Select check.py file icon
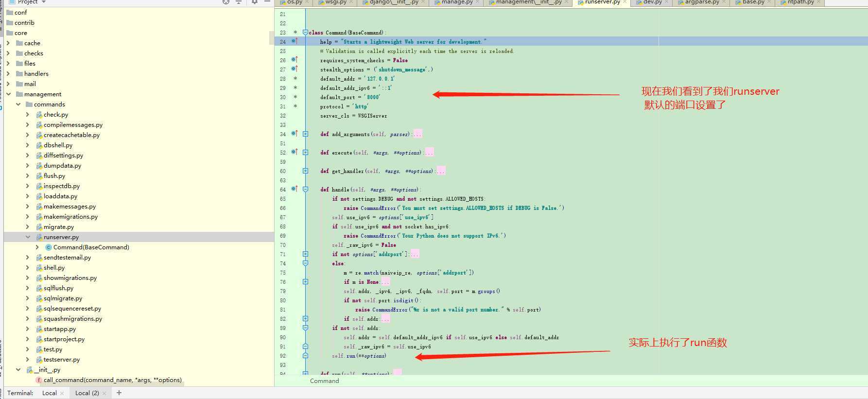This screenshot has height=399, width=868. pyautogui.click(x=39, y=115)
